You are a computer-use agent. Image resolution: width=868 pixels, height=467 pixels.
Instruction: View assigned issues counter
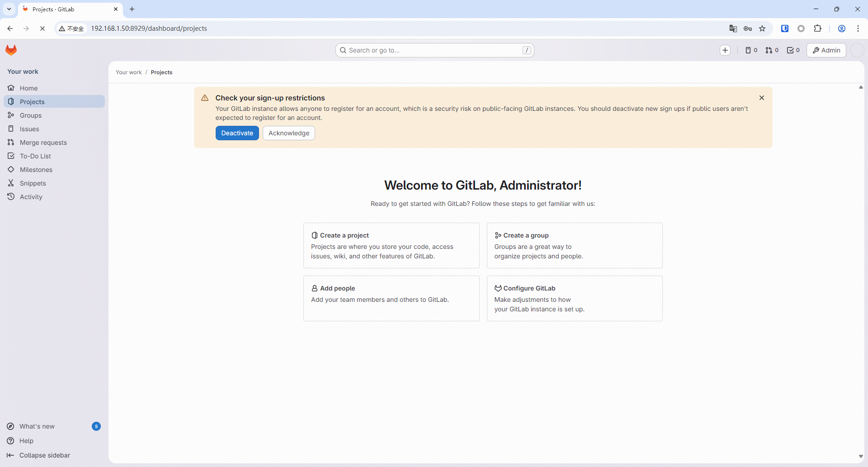751,50
